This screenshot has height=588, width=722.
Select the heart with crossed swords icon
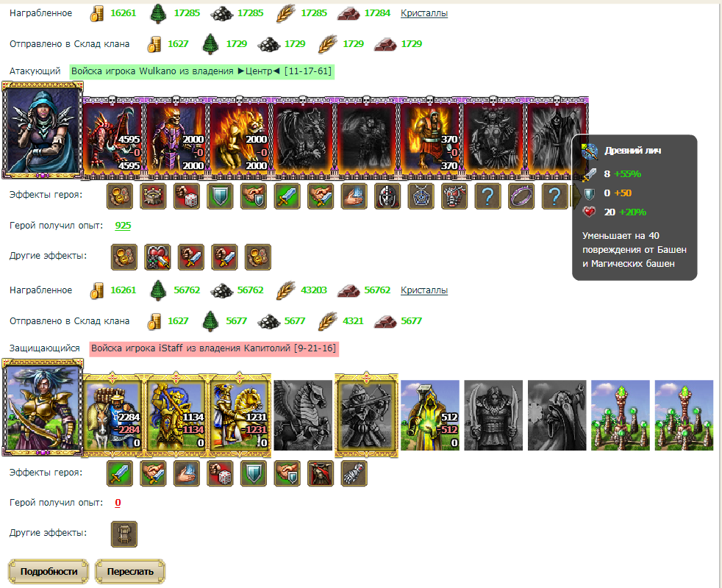coord(157,257)
